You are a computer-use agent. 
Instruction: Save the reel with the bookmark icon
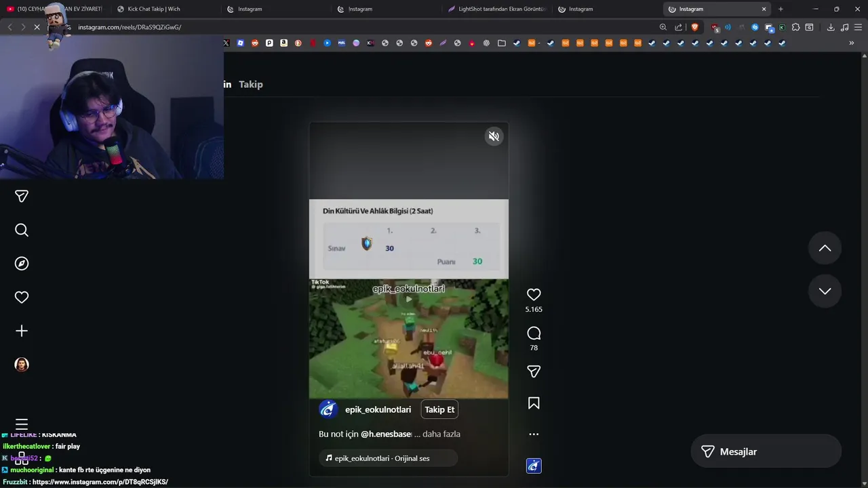(534, 403)
